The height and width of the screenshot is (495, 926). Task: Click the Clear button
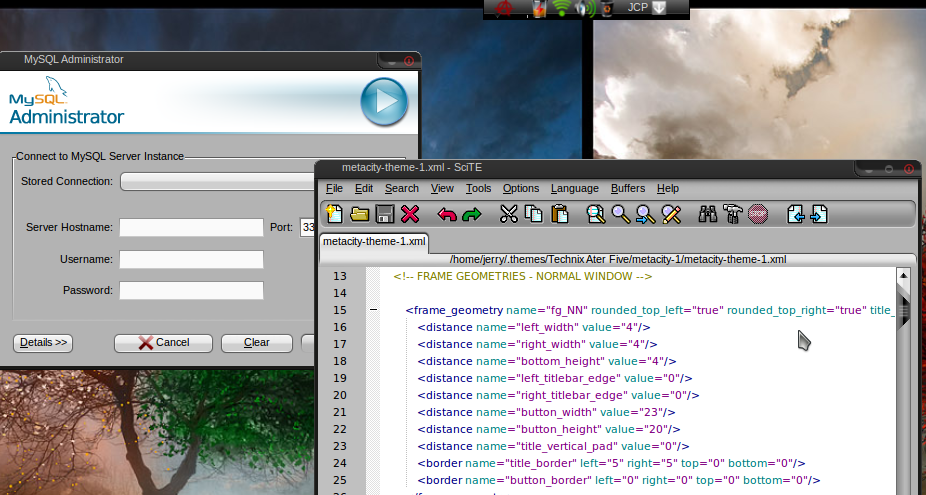tap(257, 343)
